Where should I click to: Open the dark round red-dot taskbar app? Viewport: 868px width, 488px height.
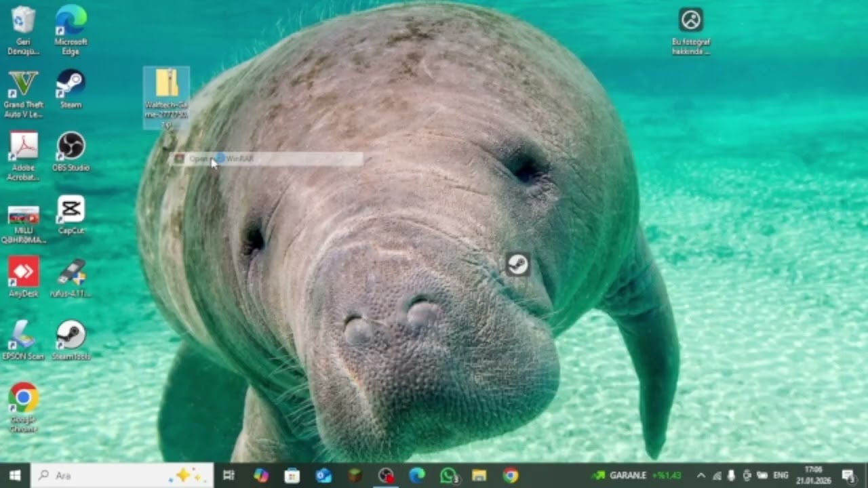click(386, 476)
